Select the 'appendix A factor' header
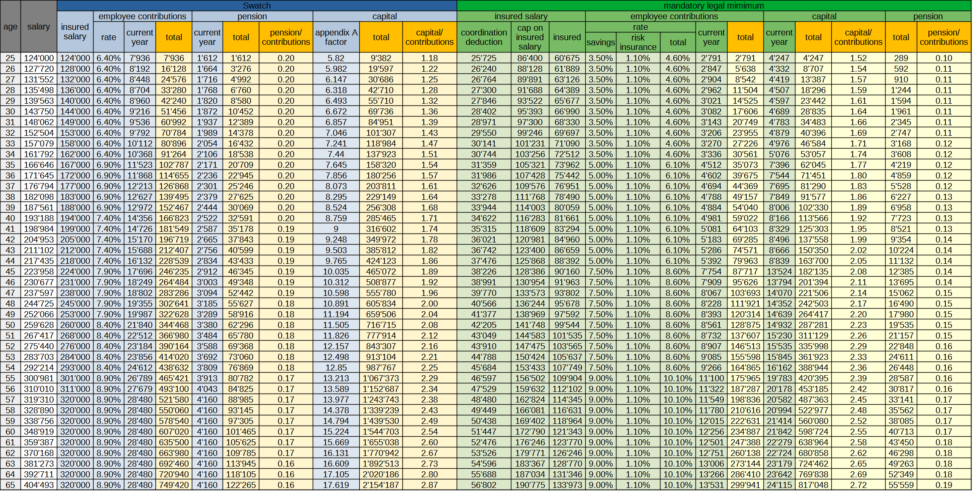The image size is (980, 502). pos(336,37)
